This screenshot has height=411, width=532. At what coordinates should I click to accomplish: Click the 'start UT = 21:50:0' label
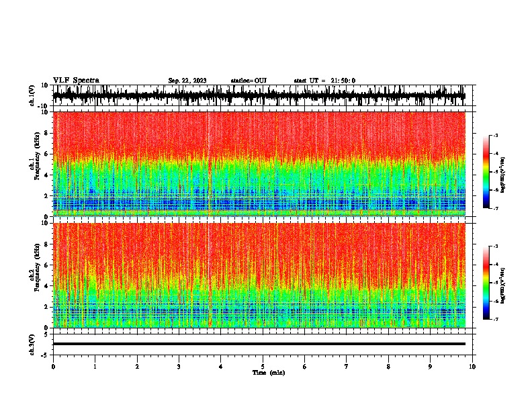point(324,81)
